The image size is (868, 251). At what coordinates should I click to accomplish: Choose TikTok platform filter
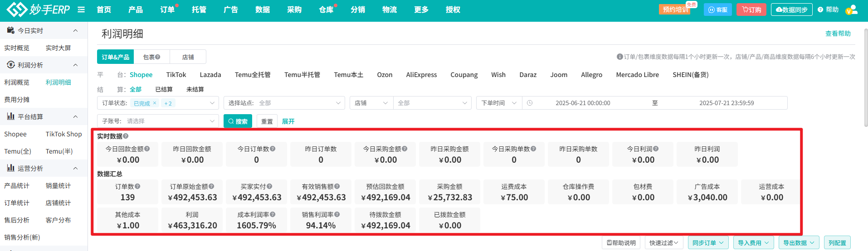click(x=176, y=75)
